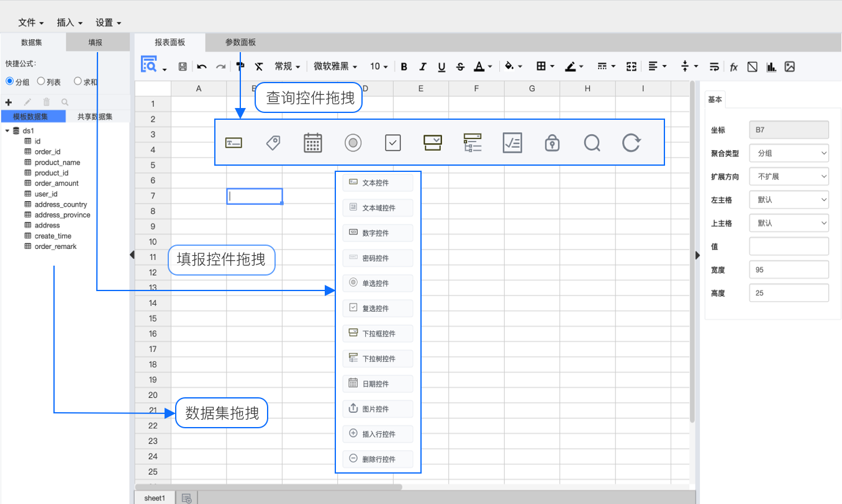Image resolution: width=842 pixels, height=504 pixels.
Task: Select the 分组 radio button
Action: pyautogui.click(x=10, y=81)
